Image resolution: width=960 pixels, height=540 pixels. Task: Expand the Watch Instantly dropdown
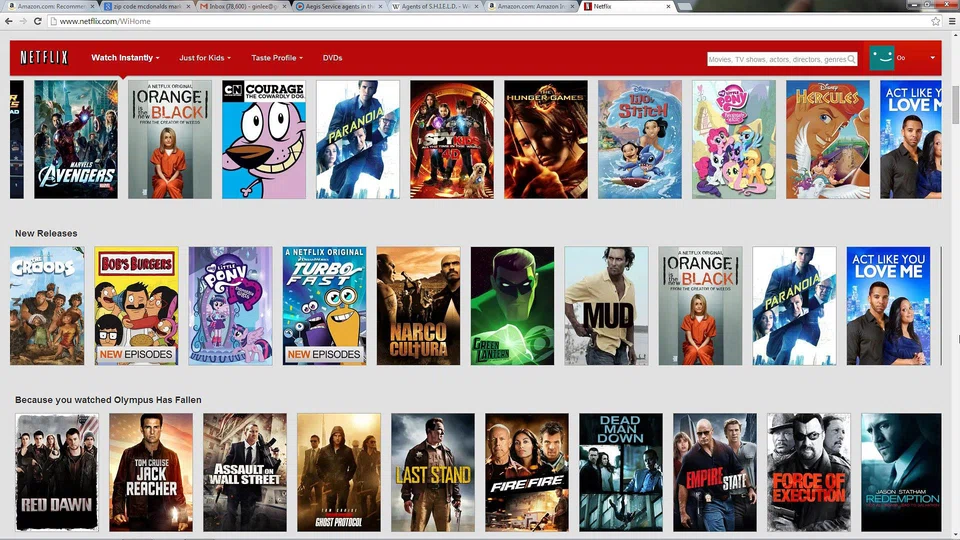(125, 58)
